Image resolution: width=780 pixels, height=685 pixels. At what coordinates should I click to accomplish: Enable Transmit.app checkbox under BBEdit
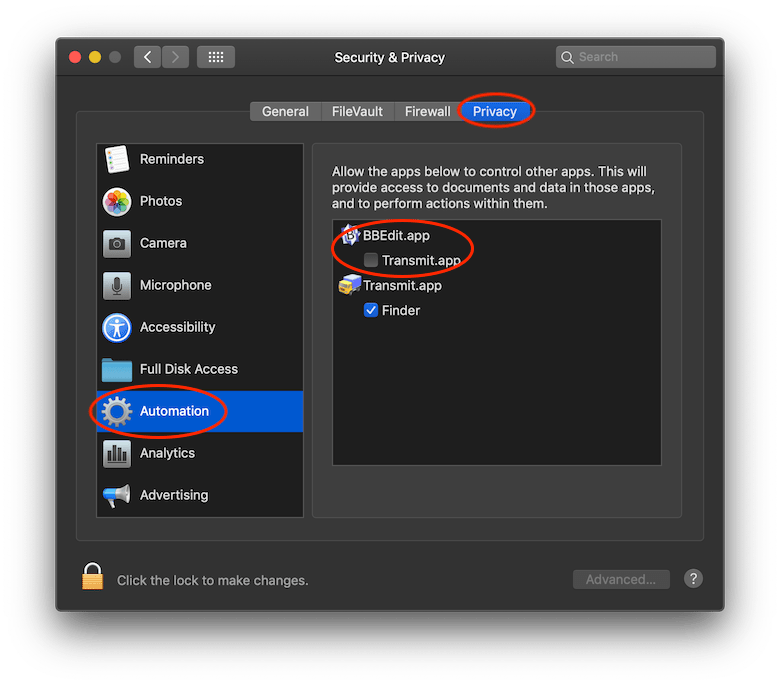(x=371, y=260)
